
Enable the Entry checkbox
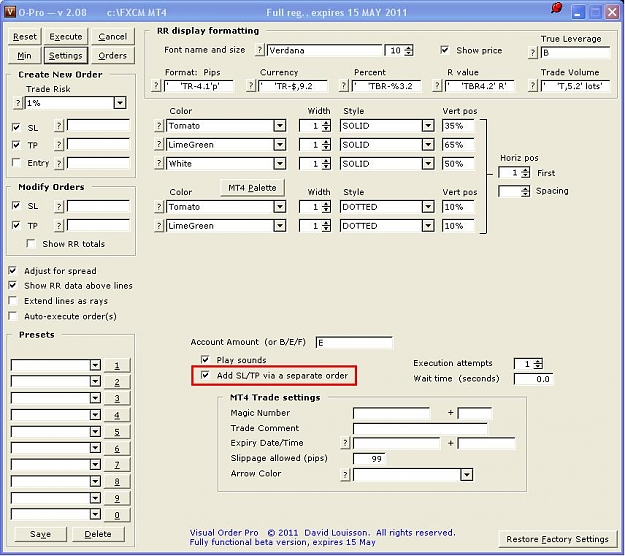[x=16, y=162]
